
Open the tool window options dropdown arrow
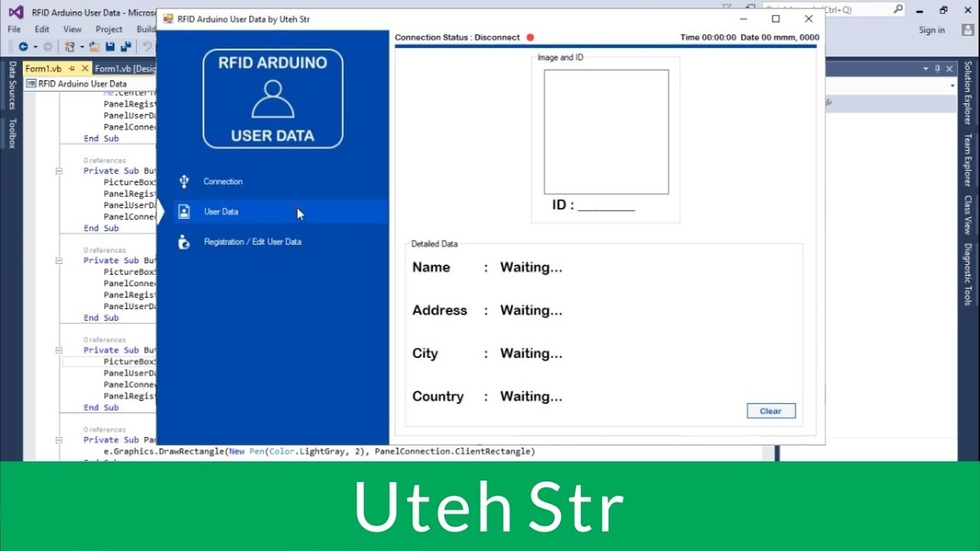[925, 69]
